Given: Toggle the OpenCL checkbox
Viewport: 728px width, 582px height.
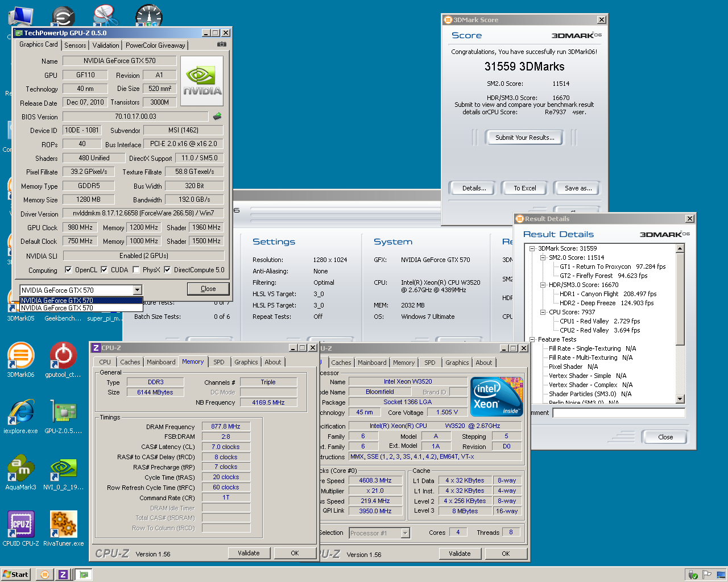Looking at the screenshot, I should tap(68, 270).
